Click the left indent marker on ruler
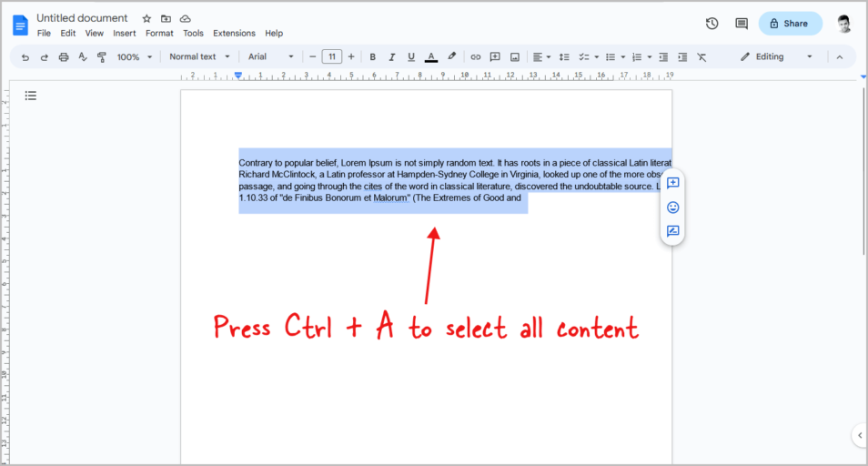868x466 pixels. coord(238,76)
